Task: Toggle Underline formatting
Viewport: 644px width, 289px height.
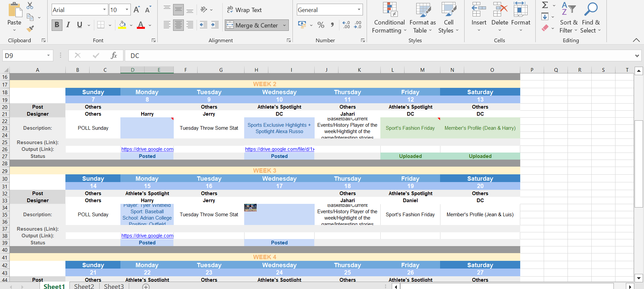Action: (79, 25)
